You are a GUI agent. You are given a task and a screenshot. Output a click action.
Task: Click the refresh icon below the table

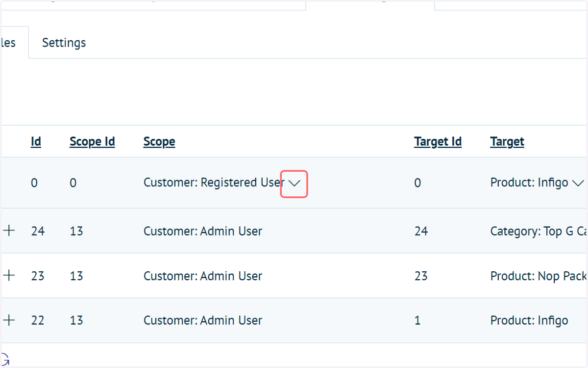(x=5, y=360)
